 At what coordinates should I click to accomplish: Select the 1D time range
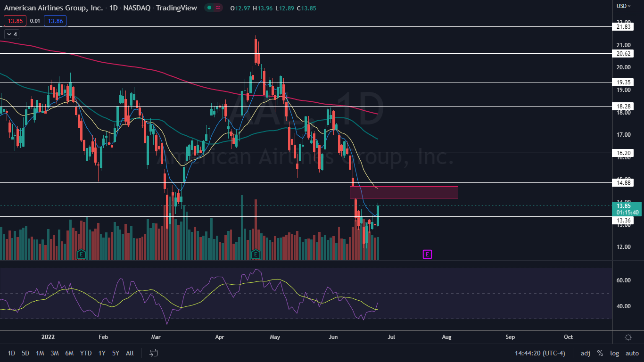click(x=11, y=353)
